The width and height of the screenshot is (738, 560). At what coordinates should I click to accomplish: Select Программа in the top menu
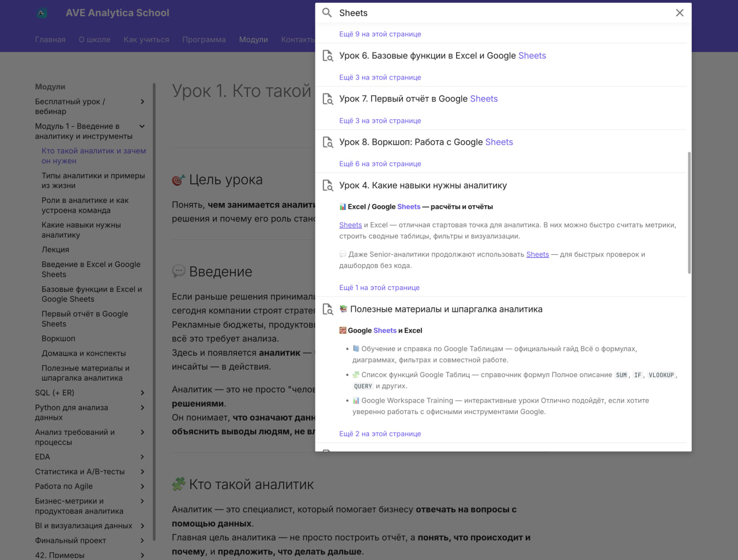pos(204,39)
